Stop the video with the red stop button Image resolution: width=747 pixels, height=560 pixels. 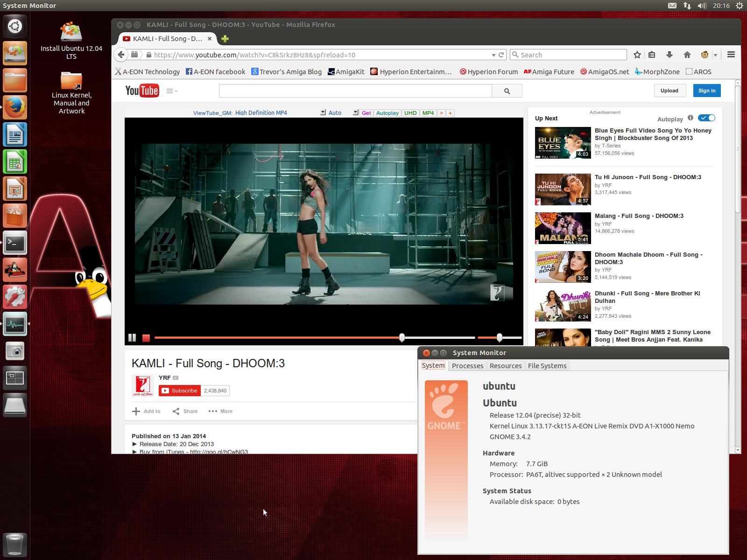click(x=146, y=338)
